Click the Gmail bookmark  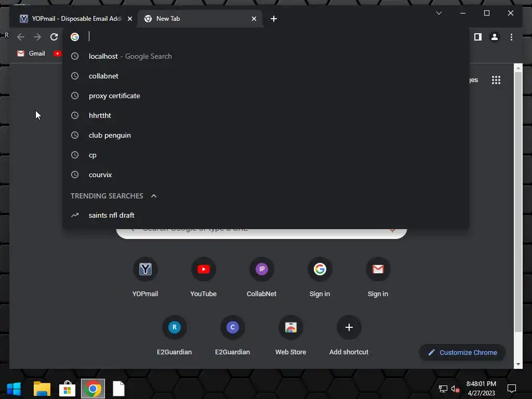click(x=31, y=54)
